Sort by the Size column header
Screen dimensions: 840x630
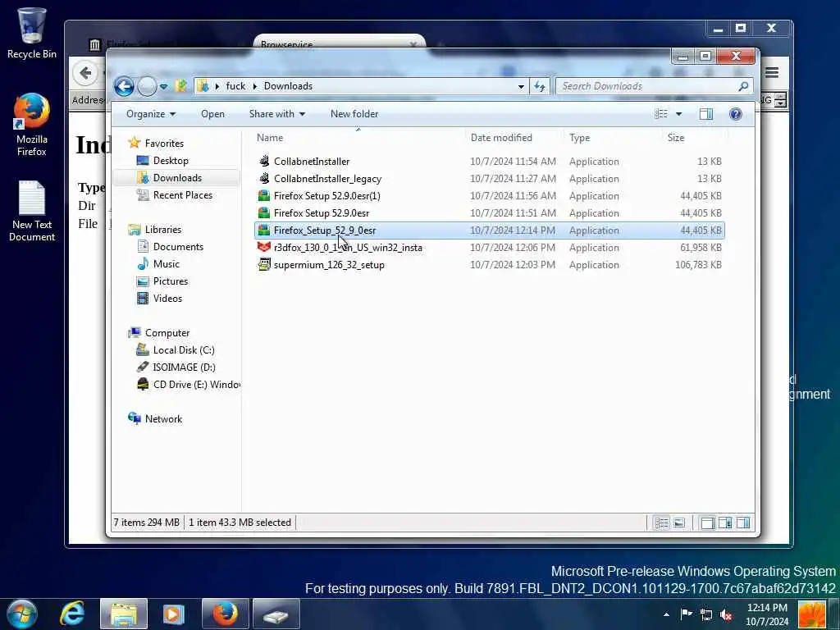(x=676, y=138)
